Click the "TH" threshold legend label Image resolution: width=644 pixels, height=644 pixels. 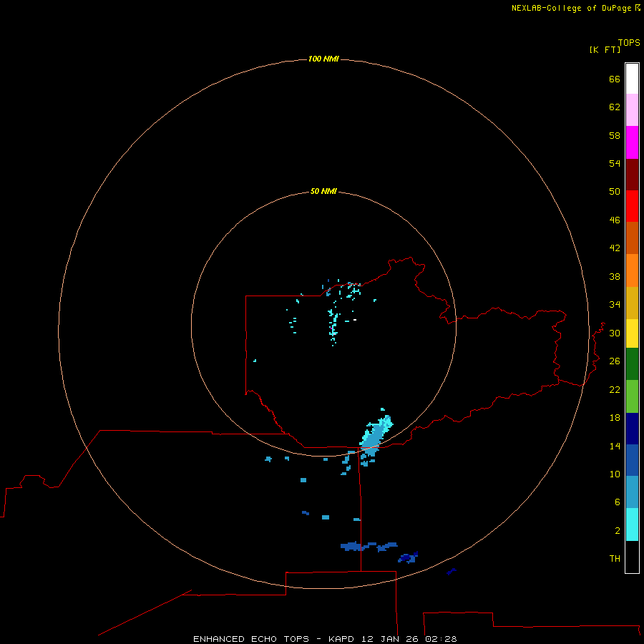pos(615,559)
